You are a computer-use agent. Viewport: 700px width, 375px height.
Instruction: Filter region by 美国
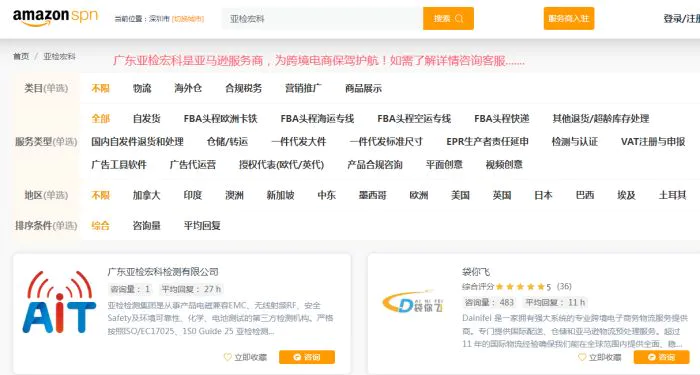[x=460, y=195]
